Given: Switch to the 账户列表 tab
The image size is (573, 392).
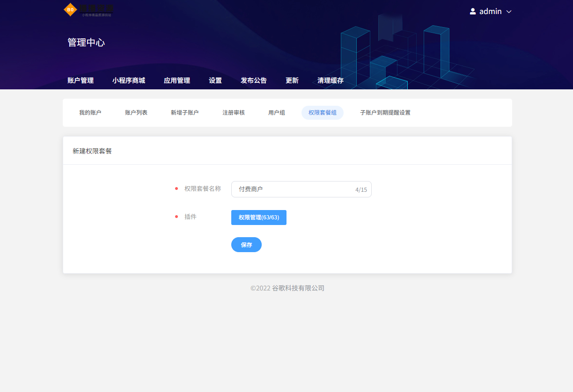Looking at the screenshot, I should 135,112.
